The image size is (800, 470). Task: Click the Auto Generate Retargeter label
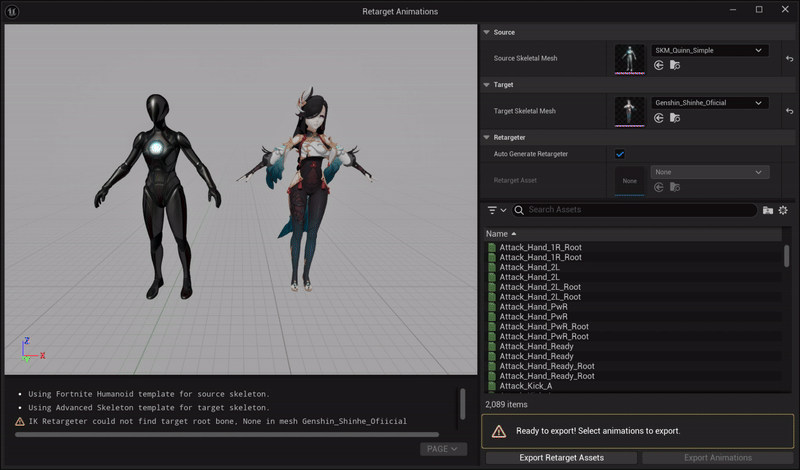(x=531, y=154)
